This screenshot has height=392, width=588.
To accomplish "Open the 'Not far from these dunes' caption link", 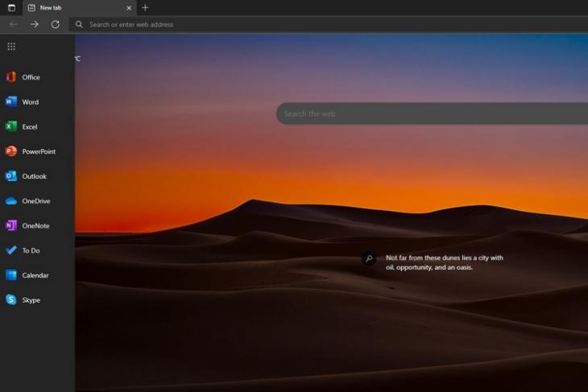I will 444,262.
